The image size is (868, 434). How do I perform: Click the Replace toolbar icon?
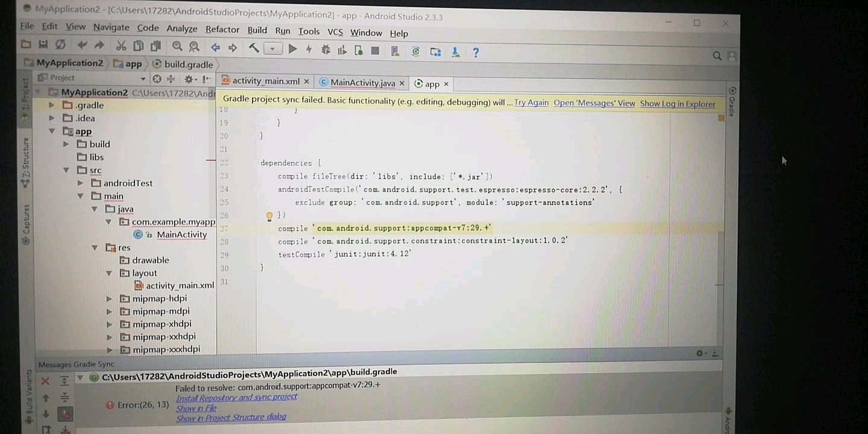point(194,46)
